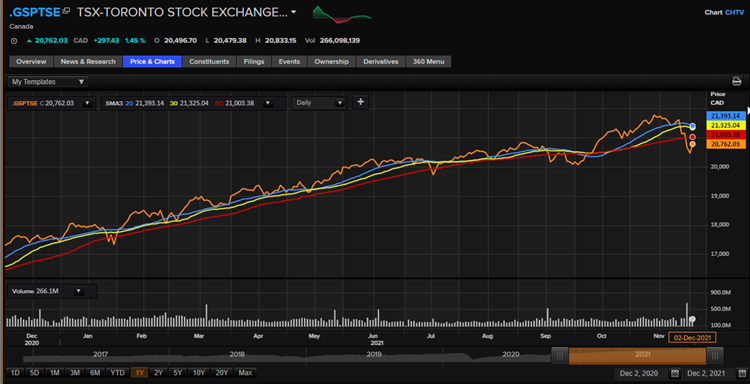Click the yellow 21,325.04 SMA30 price tag
Viewport: 750px width, 384px height.
tap(726, 125)
